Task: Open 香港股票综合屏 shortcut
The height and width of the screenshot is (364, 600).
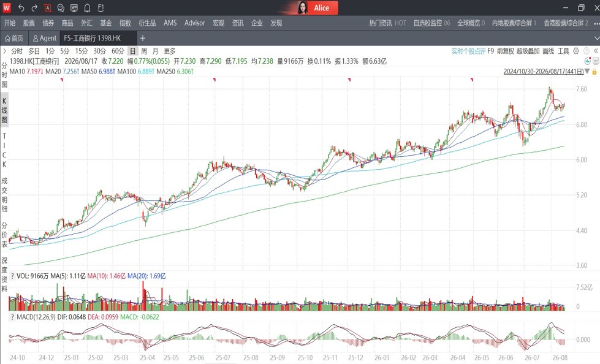Action: click(x=566, y=23)
